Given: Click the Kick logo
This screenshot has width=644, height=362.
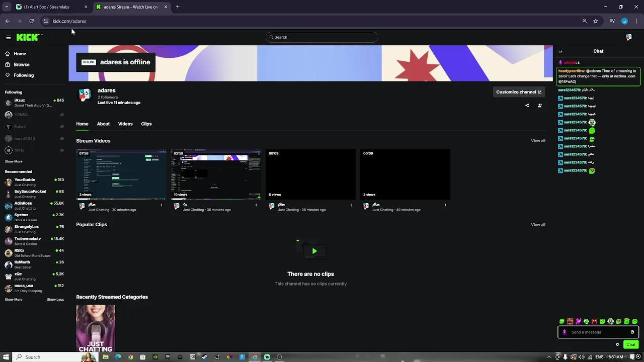Looking at the screenshot, I should click(x=29, y=37).
